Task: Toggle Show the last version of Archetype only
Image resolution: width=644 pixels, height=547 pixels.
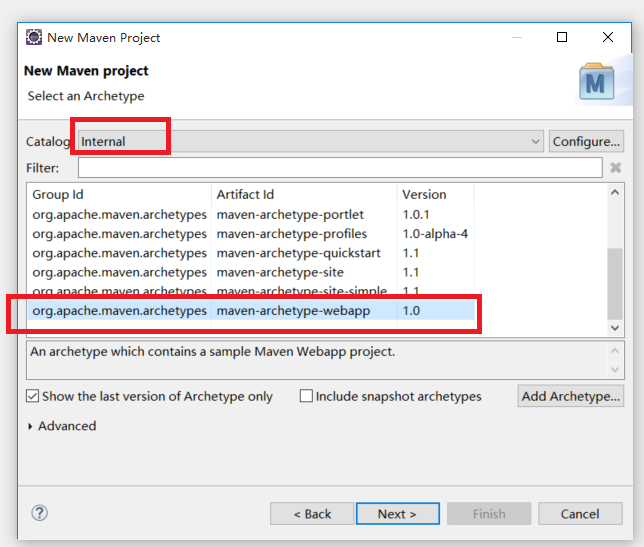Action: [32, 396]
